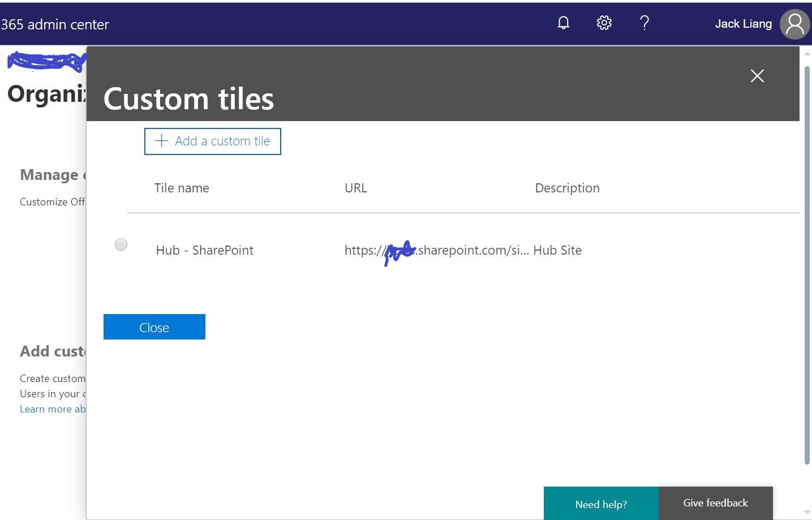The height and width of the screenshot is (520, 812).
Task: Select the Hub - SharePoint radio button
Action: pos(121,244)
